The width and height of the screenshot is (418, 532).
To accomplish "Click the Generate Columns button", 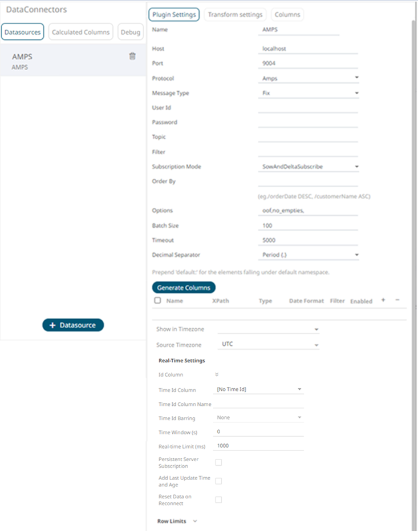I will point(184,287).
